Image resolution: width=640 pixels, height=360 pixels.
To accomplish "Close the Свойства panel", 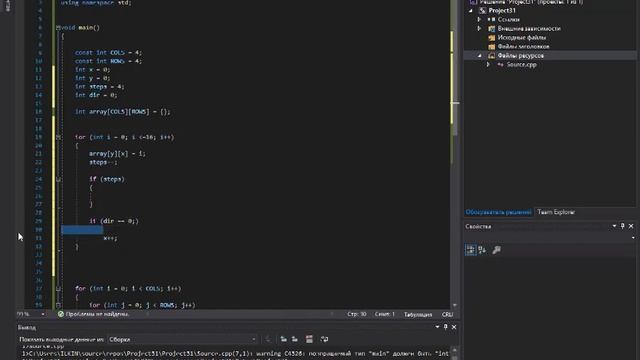I will click(631, 226).
